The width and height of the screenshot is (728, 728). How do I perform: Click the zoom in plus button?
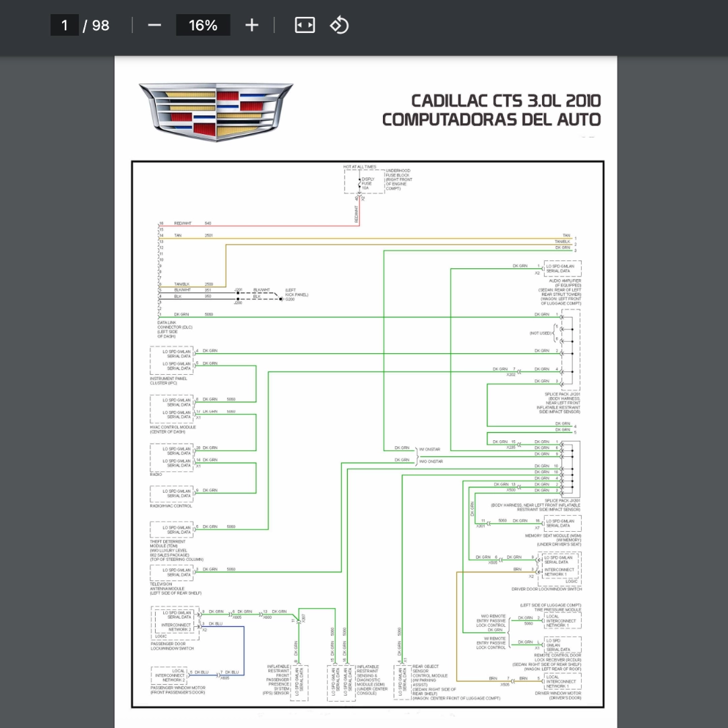[251, 25]
